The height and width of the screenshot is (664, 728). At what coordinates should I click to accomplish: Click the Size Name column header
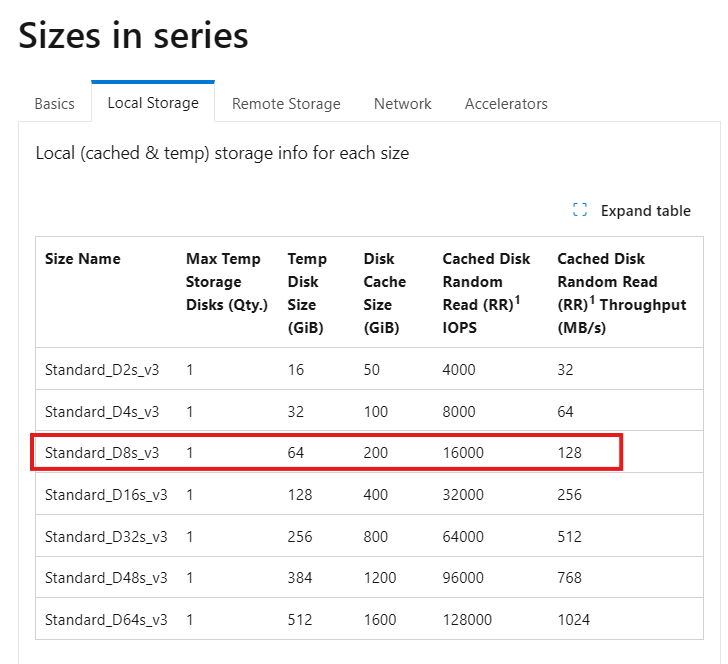pyautogui.click(x=83, y=259)
